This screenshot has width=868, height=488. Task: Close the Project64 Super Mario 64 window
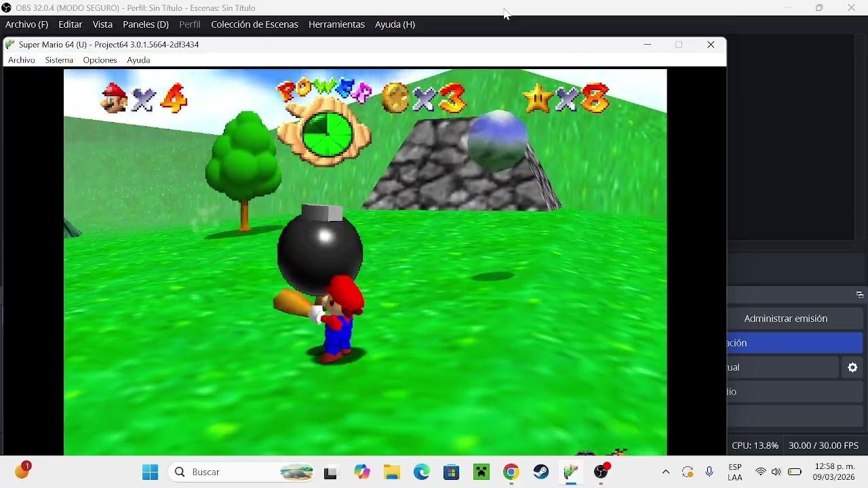tap(711, 45)
